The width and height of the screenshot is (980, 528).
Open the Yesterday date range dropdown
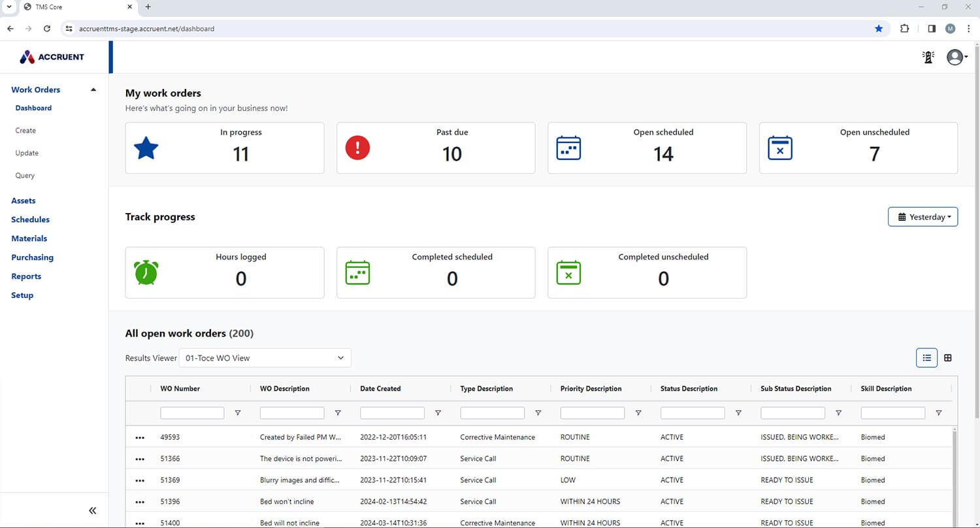point(923,216)
